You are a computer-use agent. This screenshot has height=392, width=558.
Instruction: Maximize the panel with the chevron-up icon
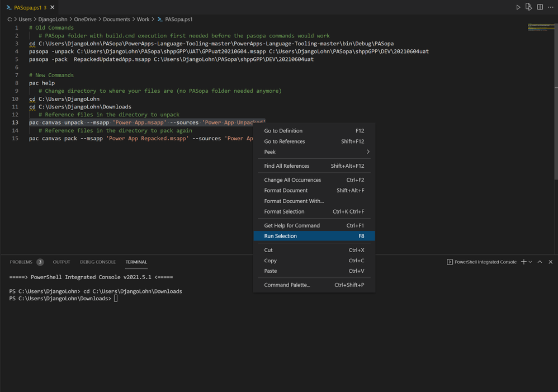540,262
